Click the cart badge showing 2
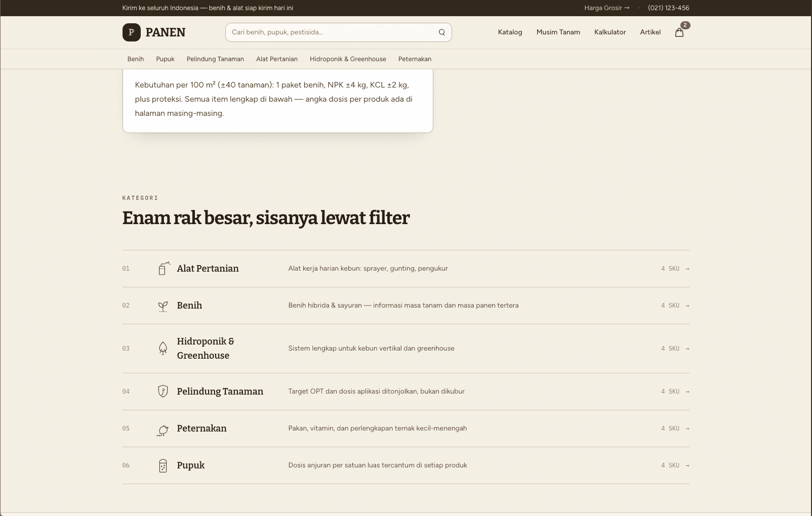Image resolution: width=812 pixels, height=516 pixels. coord(685,25)
